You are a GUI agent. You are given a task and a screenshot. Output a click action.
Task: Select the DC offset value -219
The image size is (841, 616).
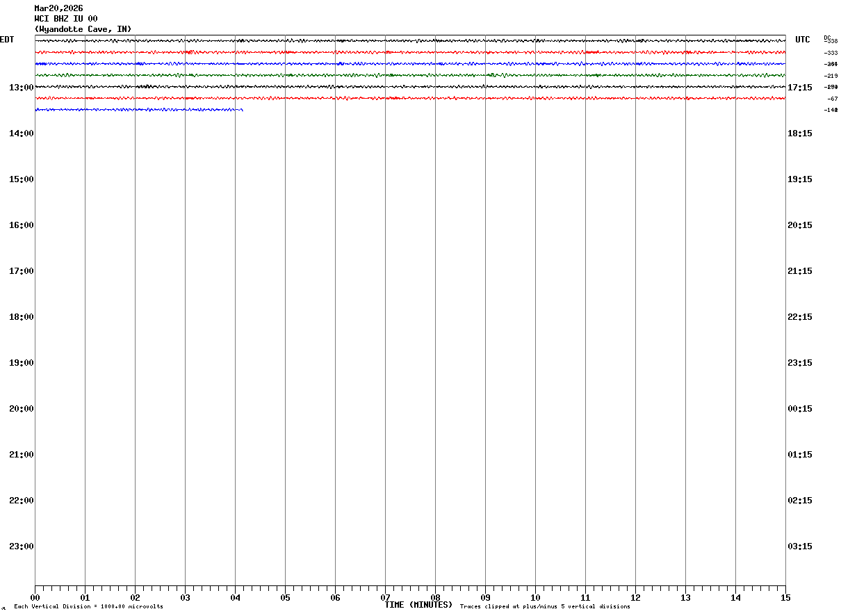pyautogui.click(x=831, y=76)
